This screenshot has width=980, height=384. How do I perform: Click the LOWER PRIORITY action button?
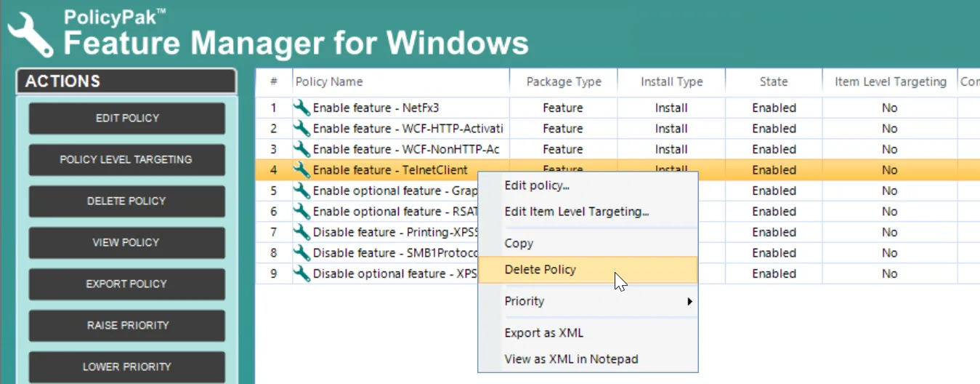(127, 367)
